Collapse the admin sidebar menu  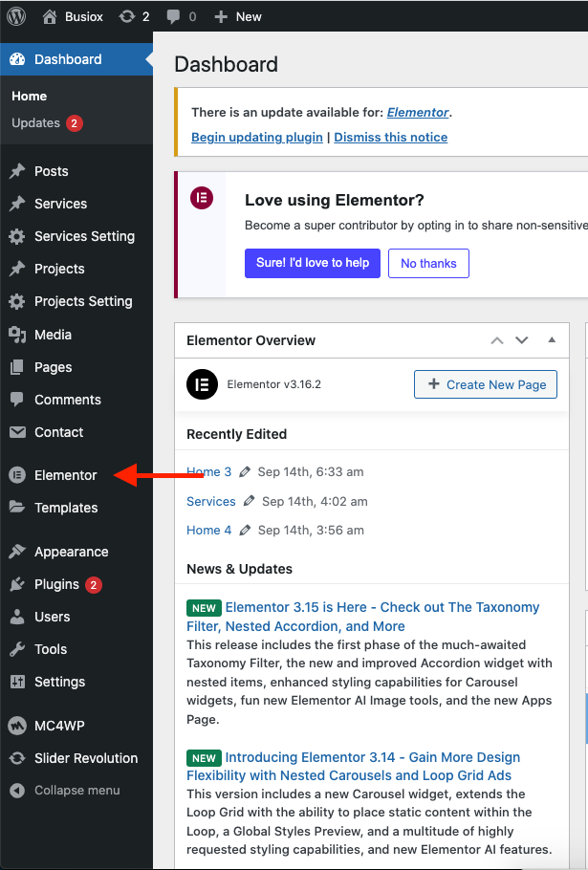pyautogui.click(x=65, y=791)
